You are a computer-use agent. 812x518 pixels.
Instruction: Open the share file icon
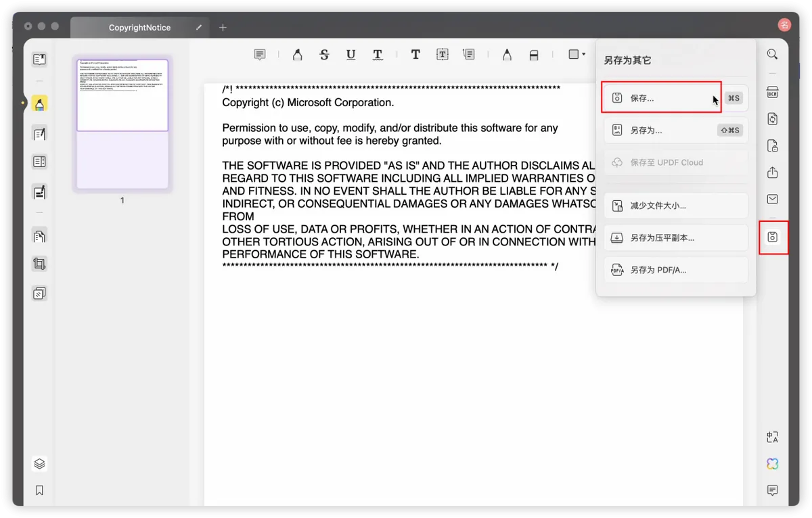(772, 172)
